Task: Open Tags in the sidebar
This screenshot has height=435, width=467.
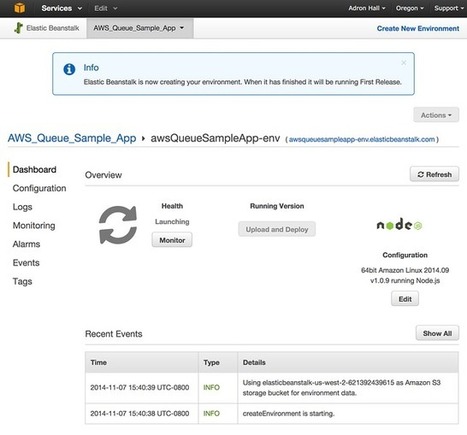Action: point(22,281)
